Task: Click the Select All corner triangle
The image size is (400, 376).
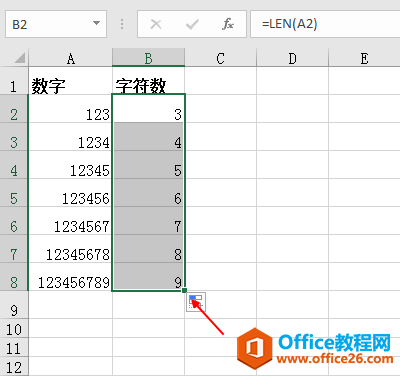Action: 20,58
